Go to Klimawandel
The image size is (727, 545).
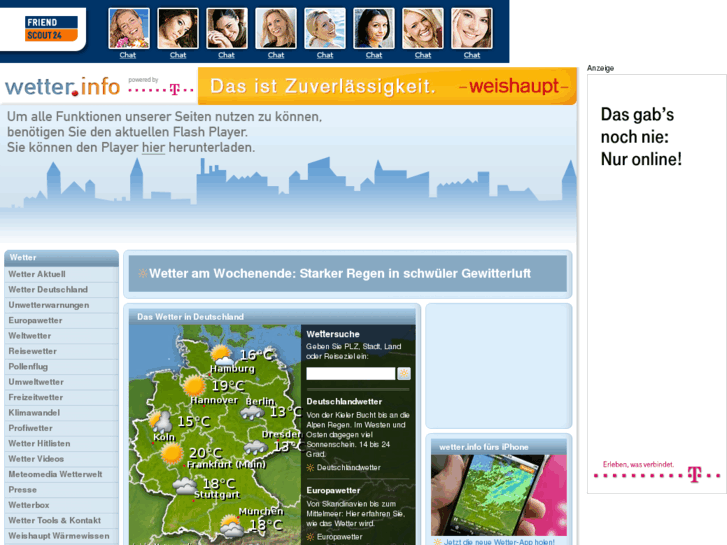(61, 412)
